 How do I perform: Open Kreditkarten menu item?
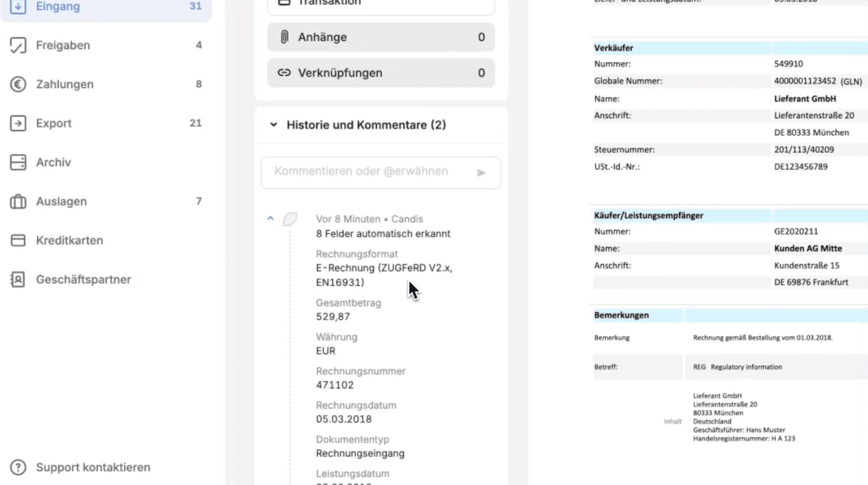click(x=69, y=240)
